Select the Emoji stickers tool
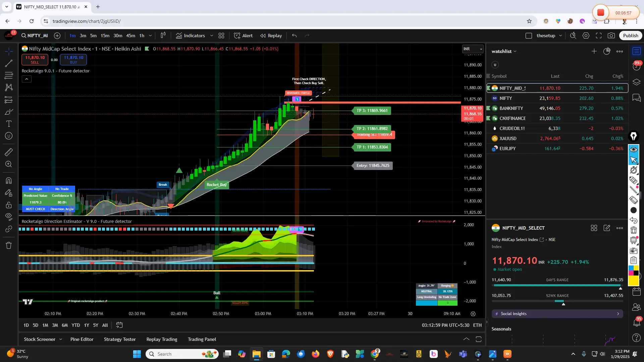 tap(9, 136)
